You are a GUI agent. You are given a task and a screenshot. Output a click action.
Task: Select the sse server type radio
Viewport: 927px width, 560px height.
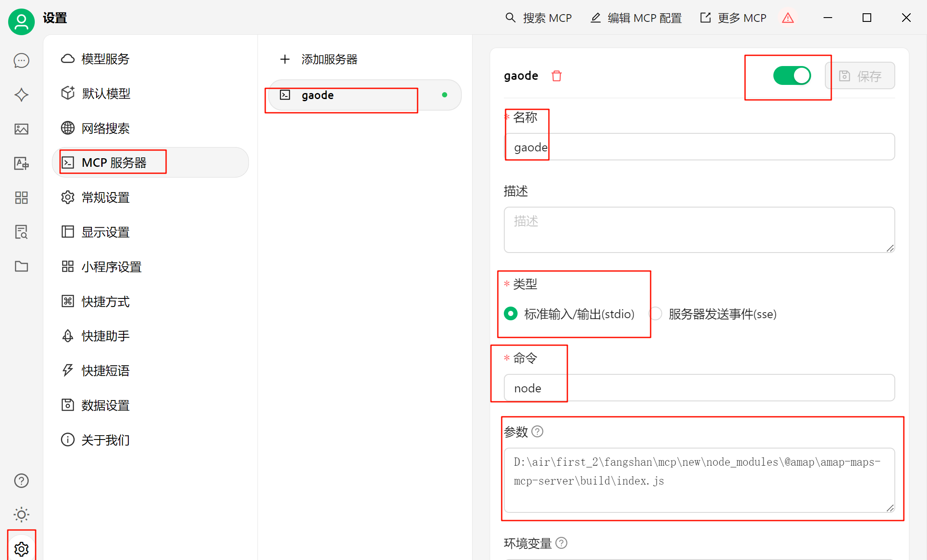point(655,314)
